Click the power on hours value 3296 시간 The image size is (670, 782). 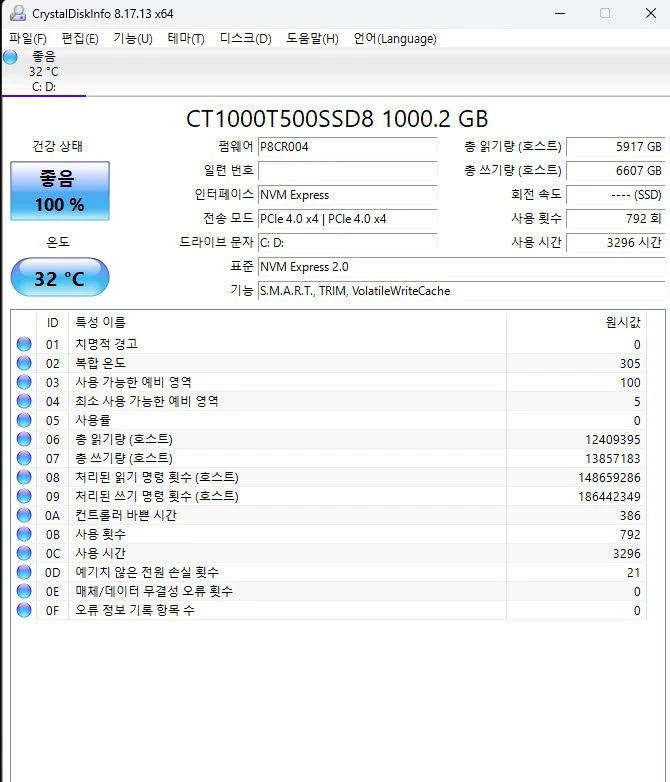click(616, 242)
